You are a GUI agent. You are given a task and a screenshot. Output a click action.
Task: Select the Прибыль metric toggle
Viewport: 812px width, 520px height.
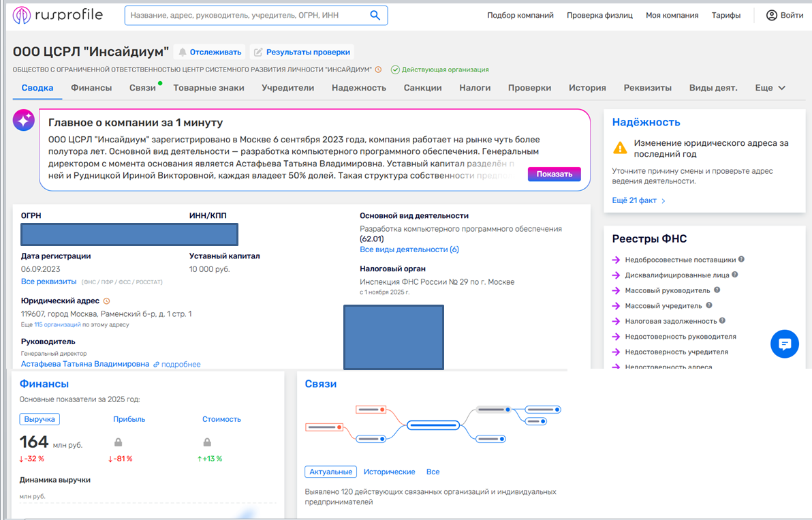[x=129, y=419]
